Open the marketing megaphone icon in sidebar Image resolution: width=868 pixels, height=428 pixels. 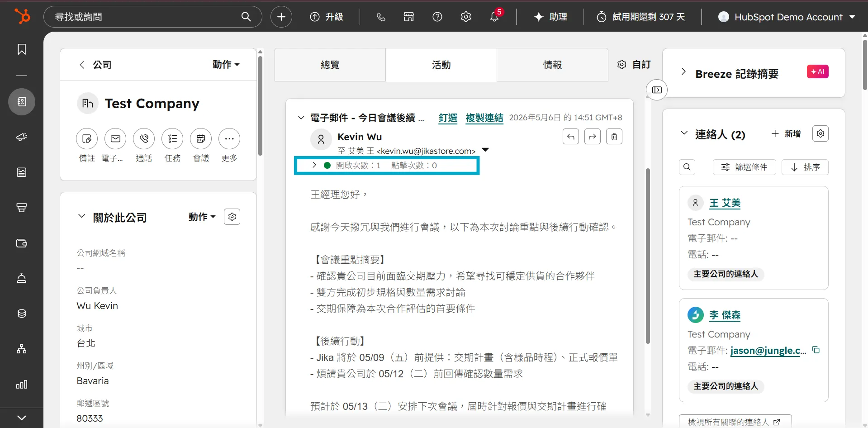[x=22, y=137]
